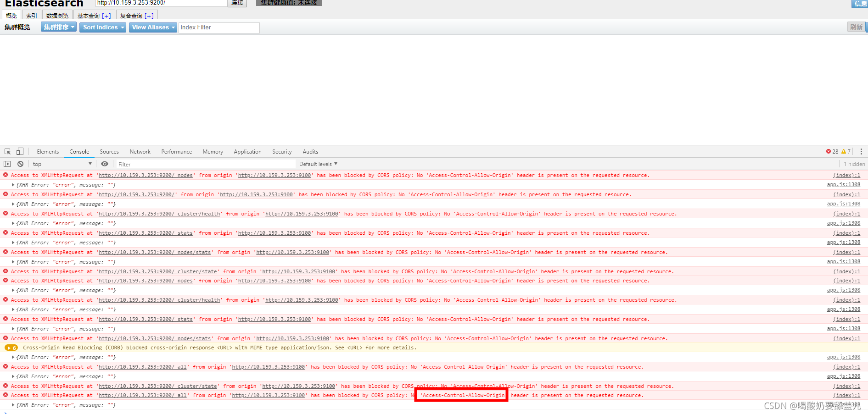
Task: Select the 基本查询 tab
Action: tap(94, 15)
